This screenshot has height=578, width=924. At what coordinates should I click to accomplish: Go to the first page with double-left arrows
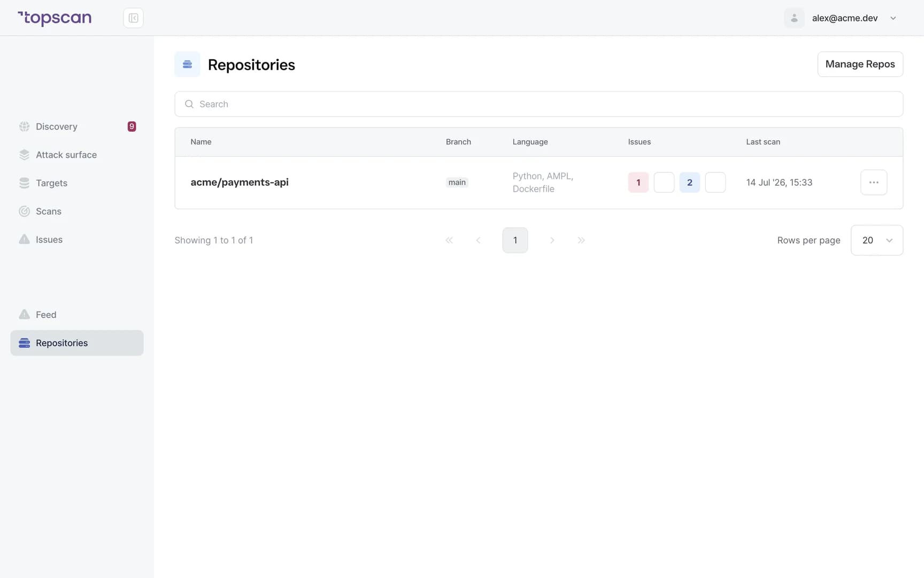pyautogui.click(x=449, y=240)
